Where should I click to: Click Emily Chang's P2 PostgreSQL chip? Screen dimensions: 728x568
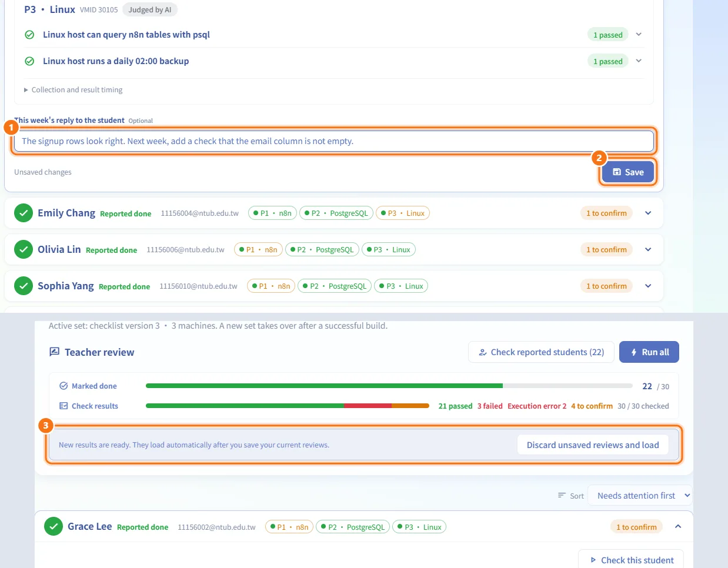336,213
